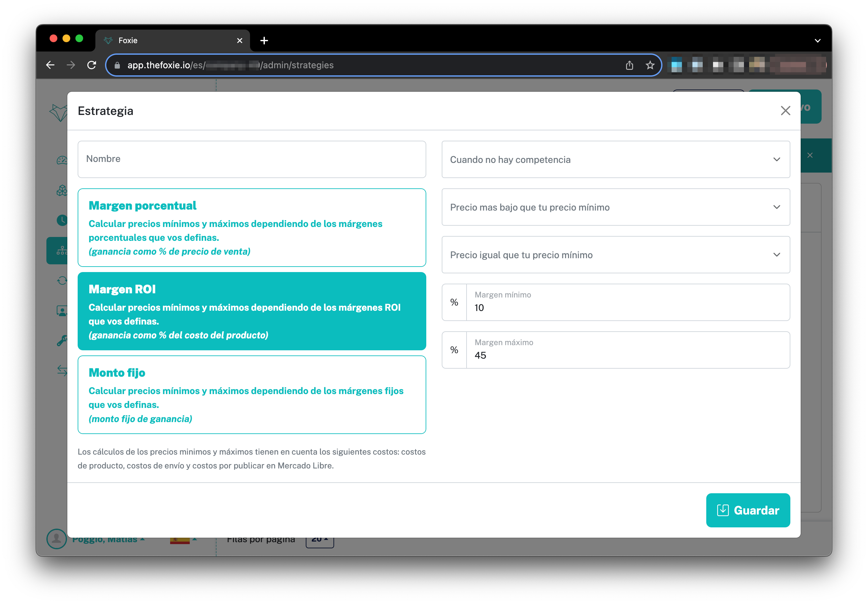Expand Precio igual que tu precio mínimo dropdown
The height and width of the screenshot is (604, 868).
(x=615, y=255)
